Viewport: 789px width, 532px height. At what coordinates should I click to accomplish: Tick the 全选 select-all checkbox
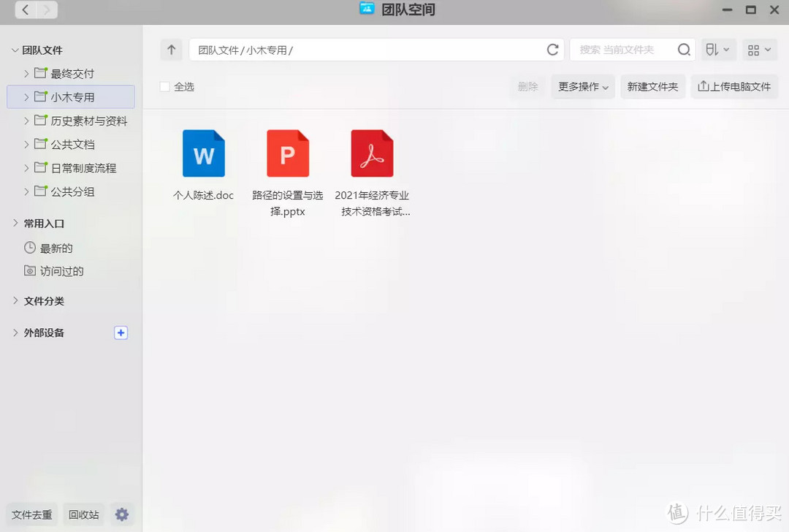click(164, 86)
